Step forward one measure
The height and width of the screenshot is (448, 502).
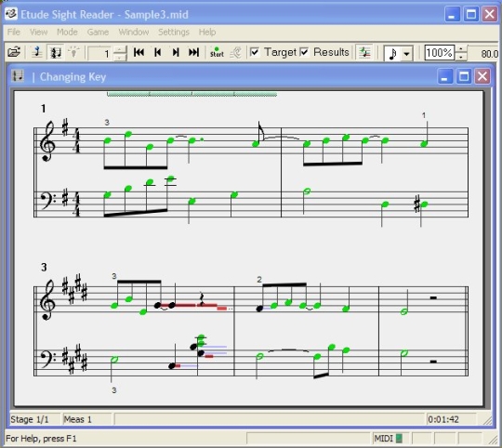[176, 52]
